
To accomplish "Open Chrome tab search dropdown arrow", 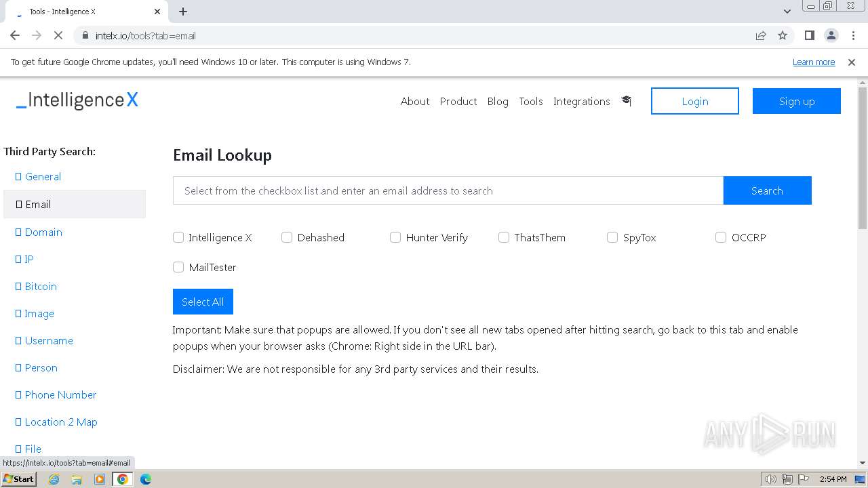I will pyautogui.click(x=787, y=12).
